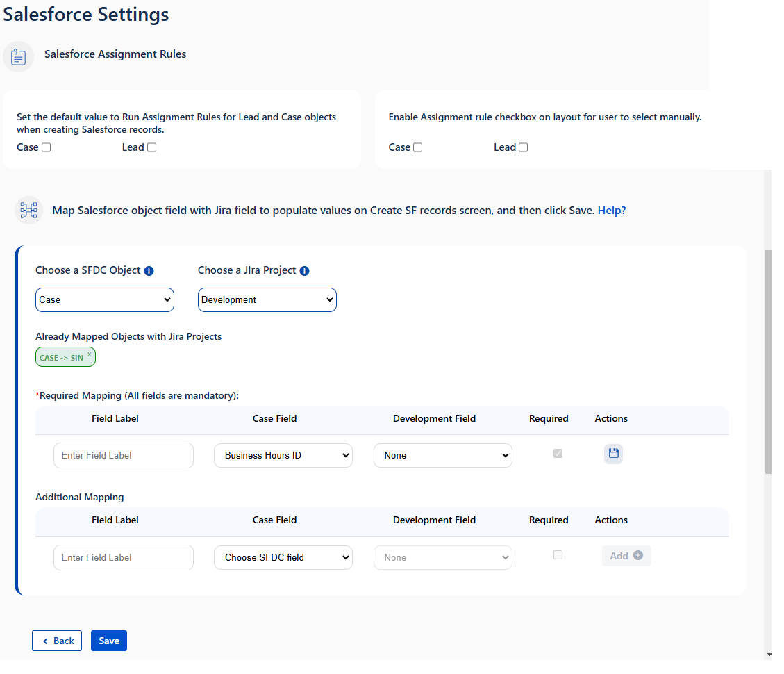Open Development Field dropdown in Additional Mapping row

pyautogui.click(x=443, y=557)
